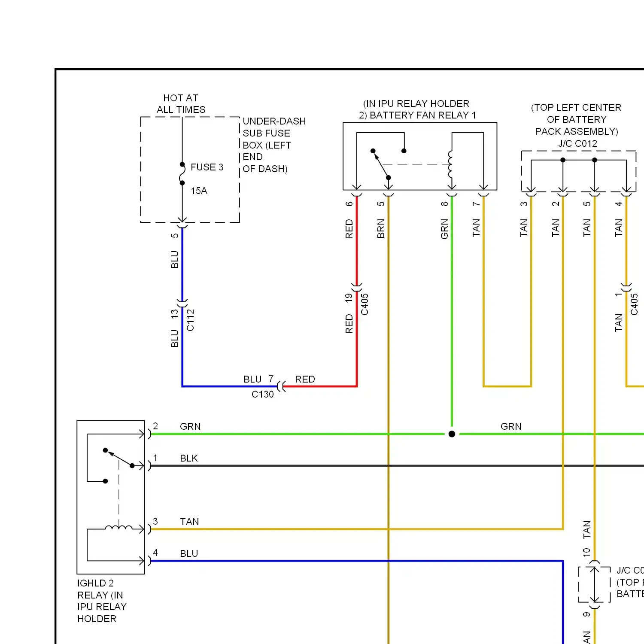Click the "C405" label beside the rightmost TAN wire
Viewport: 644px width, 644px height.
coord(634,304)
